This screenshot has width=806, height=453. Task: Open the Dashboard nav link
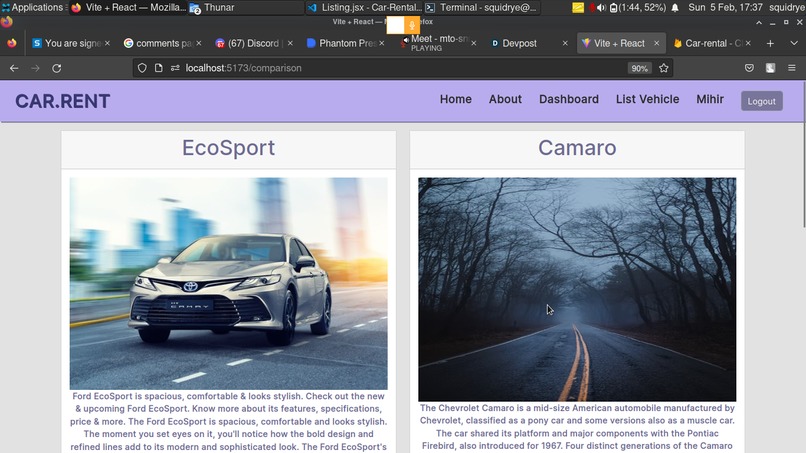coord(569,99)
